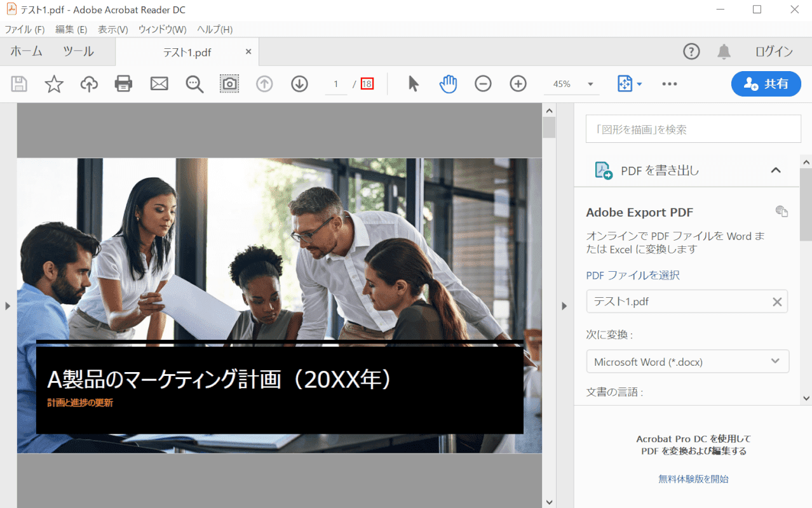Click the ログイン sign-in button
The width and height of the screenshot is (812, 508).
click(773, 51)
